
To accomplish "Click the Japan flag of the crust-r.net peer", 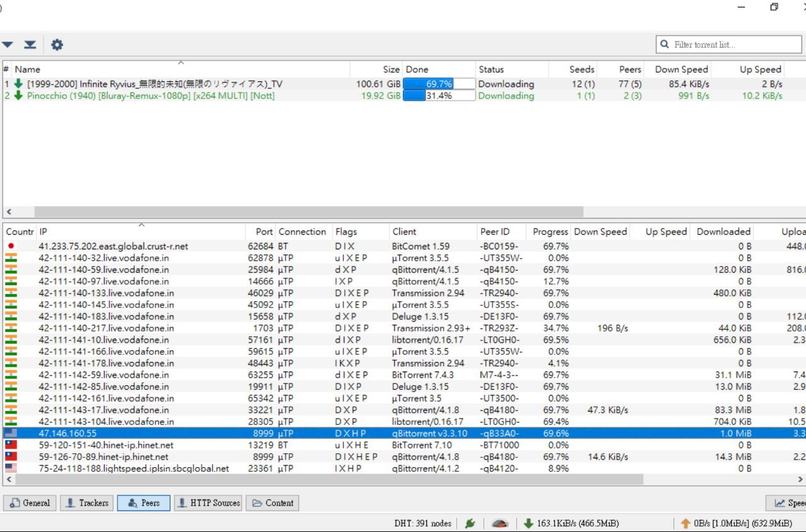I will pos(11,246).
